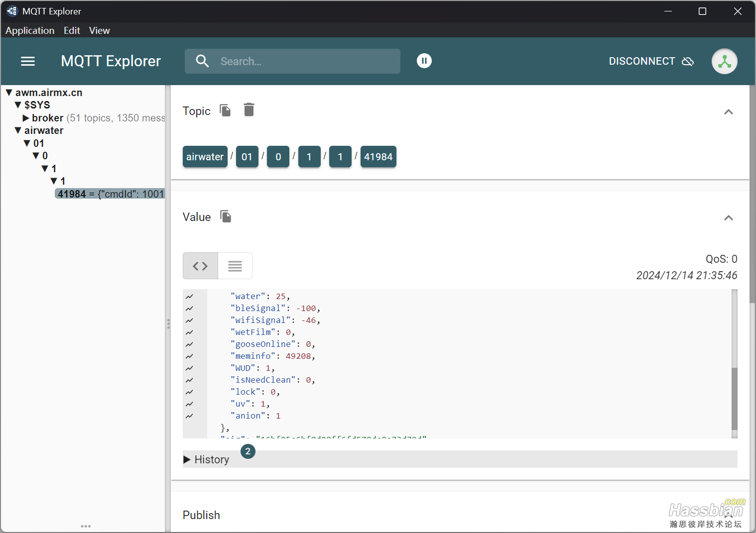Click the Publish section heading
Image resolution: width=756 pixels, height=533 pixels.
tap(201, 515)
